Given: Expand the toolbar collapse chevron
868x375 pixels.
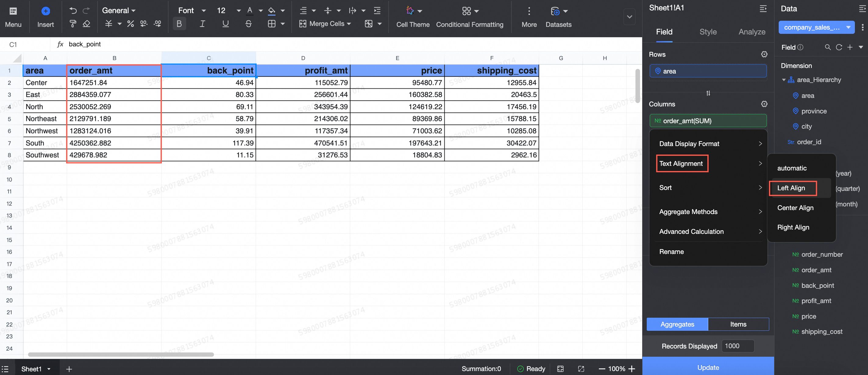Looking at the screenshot, I should [629, 17].
